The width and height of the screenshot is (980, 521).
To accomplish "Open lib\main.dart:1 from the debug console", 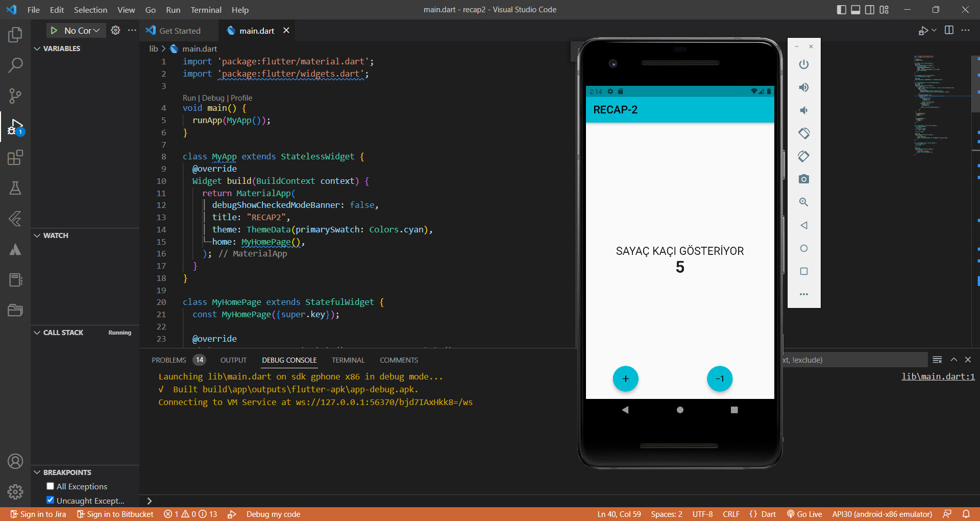I will point(937,376).
